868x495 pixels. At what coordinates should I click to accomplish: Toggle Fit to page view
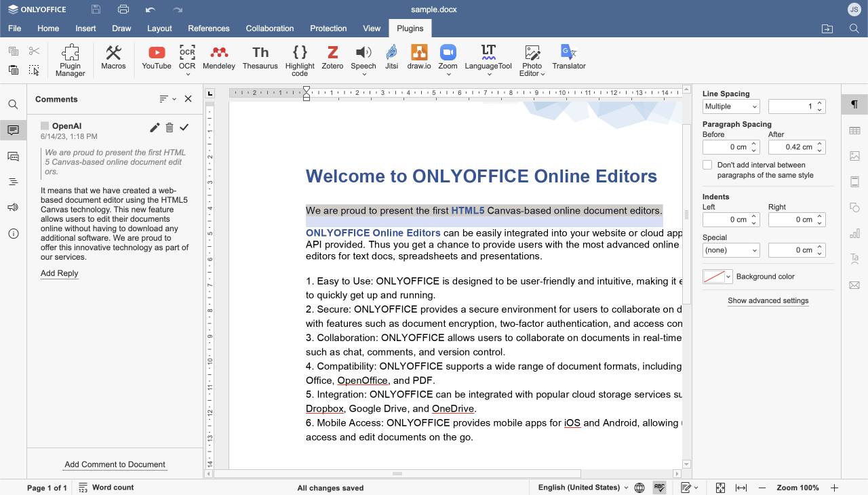point(720,488)
